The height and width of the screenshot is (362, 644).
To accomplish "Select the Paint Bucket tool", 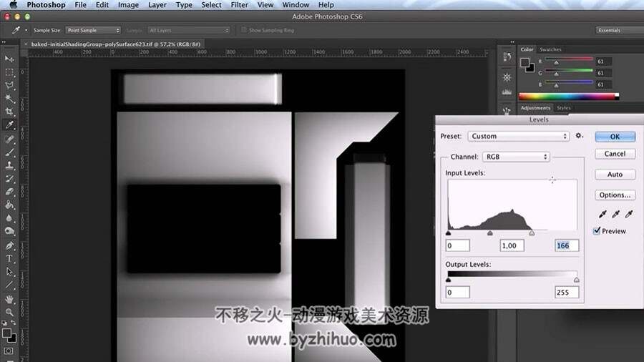I will click(9, 205).
